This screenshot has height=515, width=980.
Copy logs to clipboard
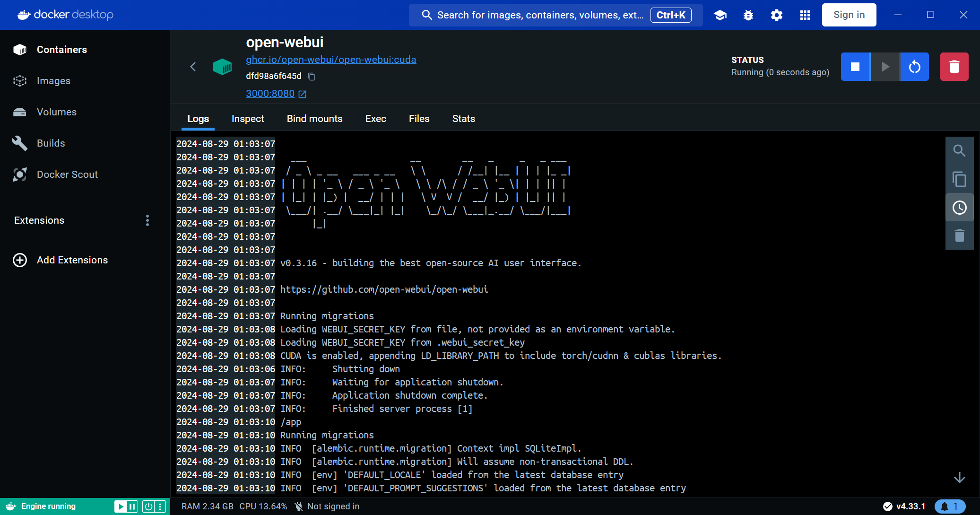[x=959, y=179]
